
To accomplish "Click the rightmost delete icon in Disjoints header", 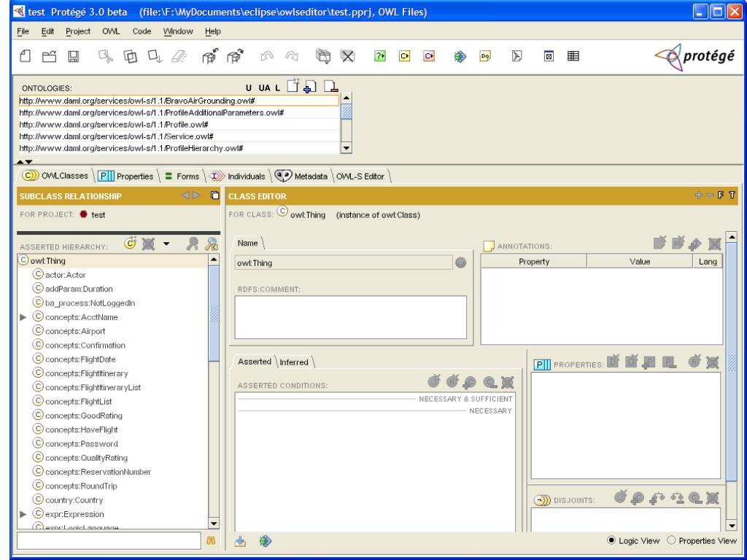I will tap(712, 498).
